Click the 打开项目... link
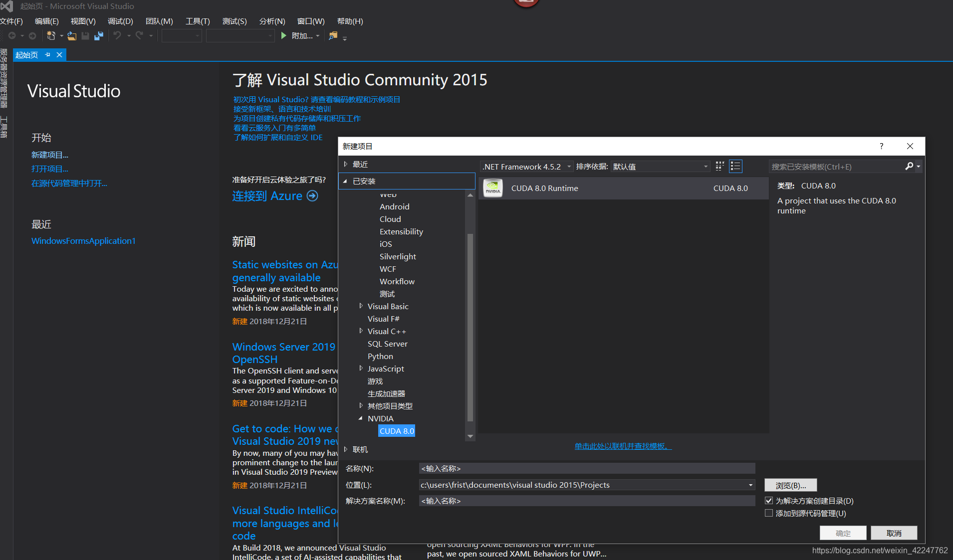Viewport: 953px width, 560px height. coord(50,169)
